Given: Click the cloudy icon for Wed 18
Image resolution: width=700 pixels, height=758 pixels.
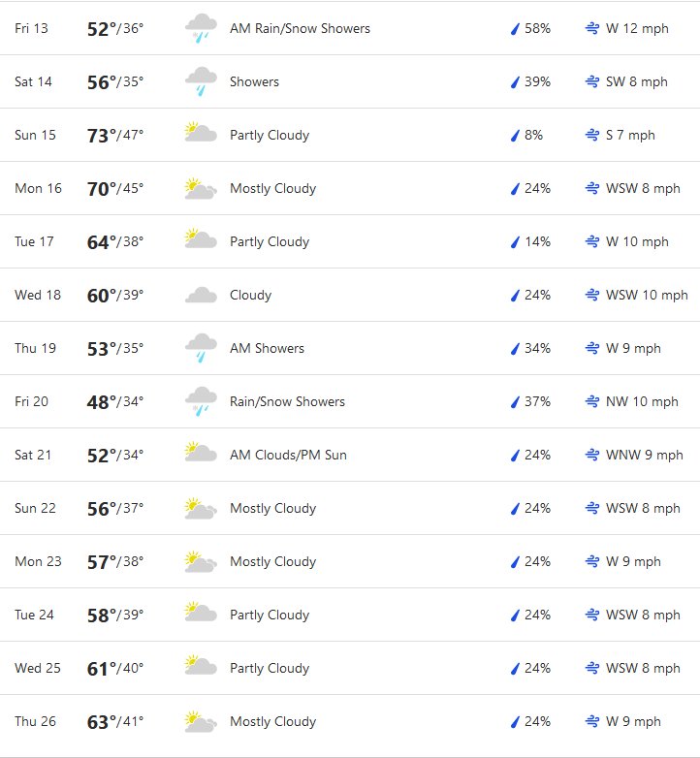Looking at the screenshot, I should click(x=201, y=295).
